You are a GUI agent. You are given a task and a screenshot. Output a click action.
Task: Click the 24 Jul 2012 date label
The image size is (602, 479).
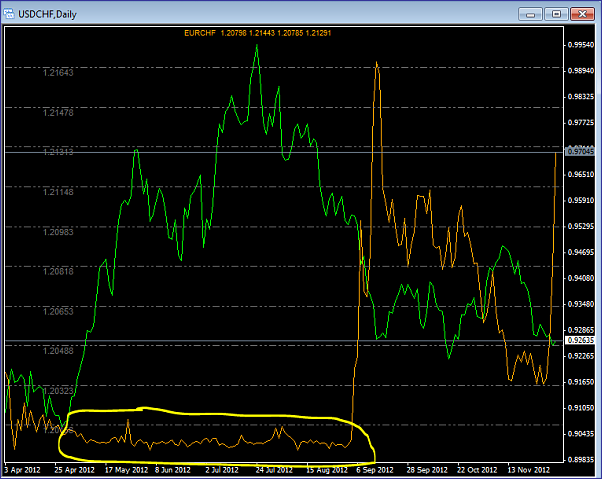274,470
